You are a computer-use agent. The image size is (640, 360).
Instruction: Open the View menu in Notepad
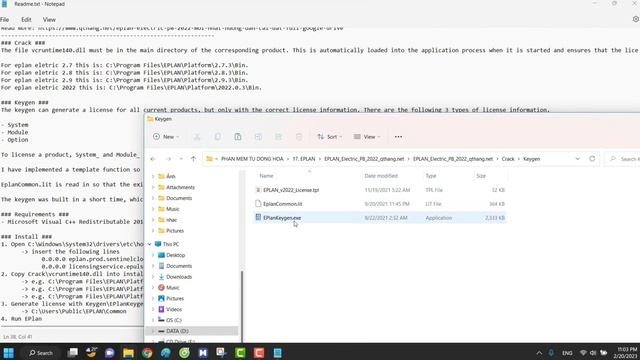[49, 20]
